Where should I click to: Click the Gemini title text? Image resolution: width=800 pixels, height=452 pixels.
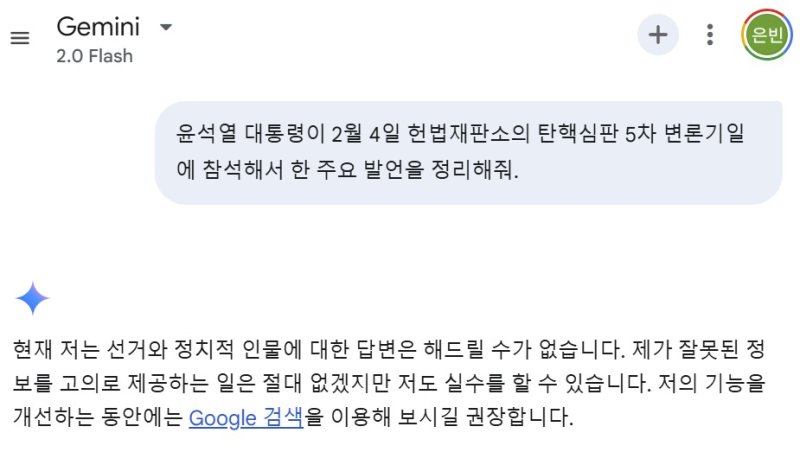point(98,26)
